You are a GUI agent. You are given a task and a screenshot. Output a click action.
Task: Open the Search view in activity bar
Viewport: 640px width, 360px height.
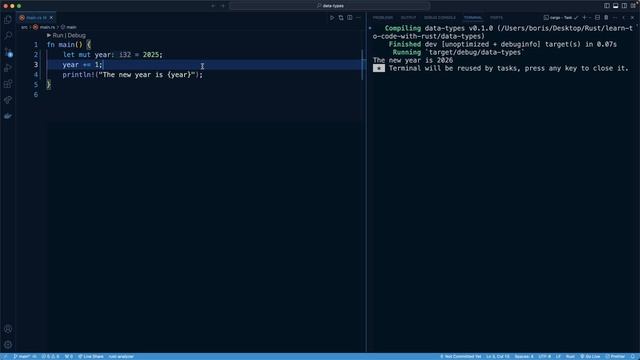[8, 36]
